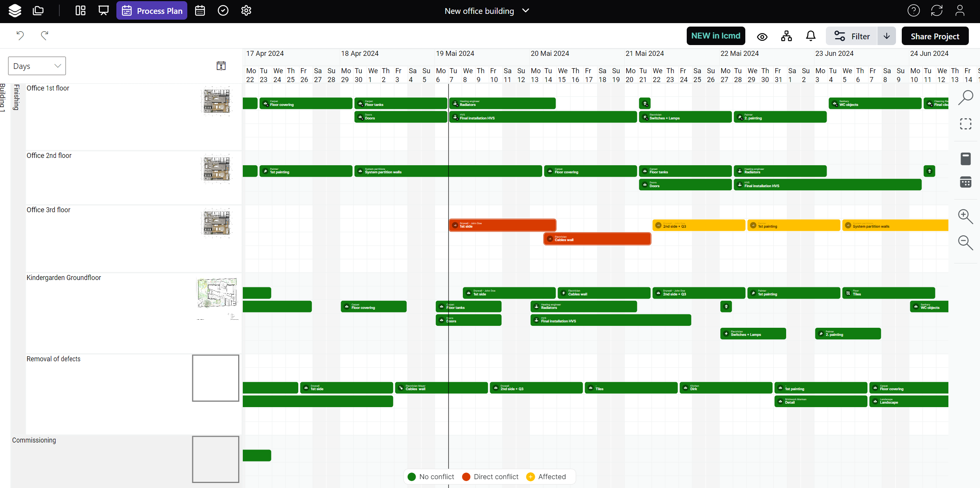This screenshot has width=980, height=488.
Task: Switch to the Process Plan tab
Action: (x=152, y=11)
